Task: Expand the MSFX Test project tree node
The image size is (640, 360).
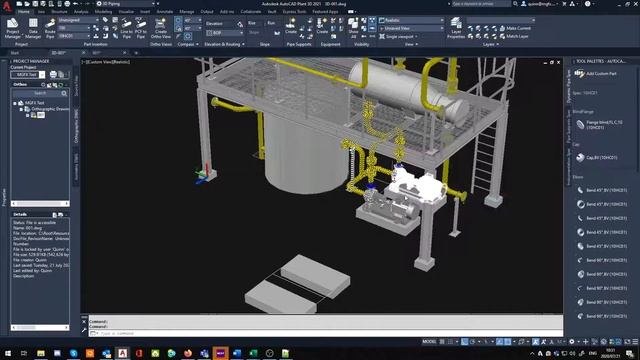Action: coord(15,103)
